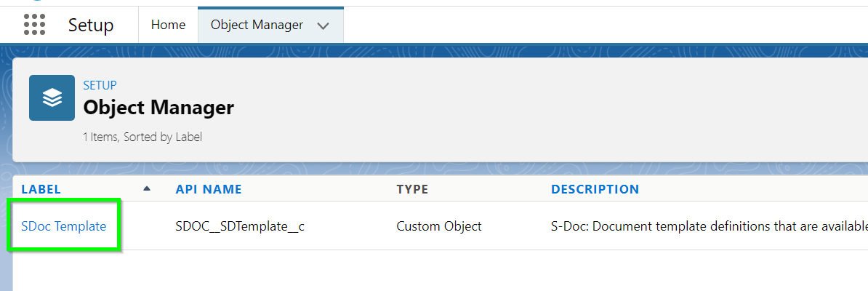Screen dimensions: 868x291
Task: Click the SDOC__SDTemplate__c API name cell
Action: 240,226
